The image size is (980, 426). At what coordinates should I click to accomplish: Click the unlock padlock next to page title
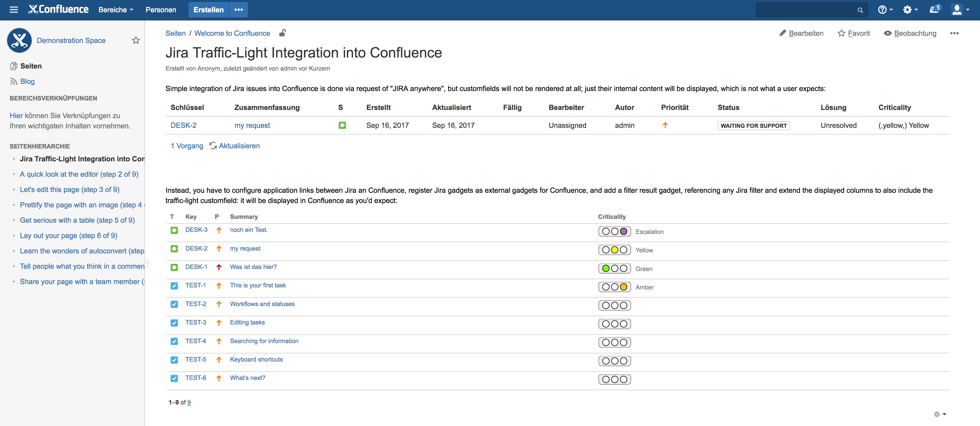click(282, 33)
